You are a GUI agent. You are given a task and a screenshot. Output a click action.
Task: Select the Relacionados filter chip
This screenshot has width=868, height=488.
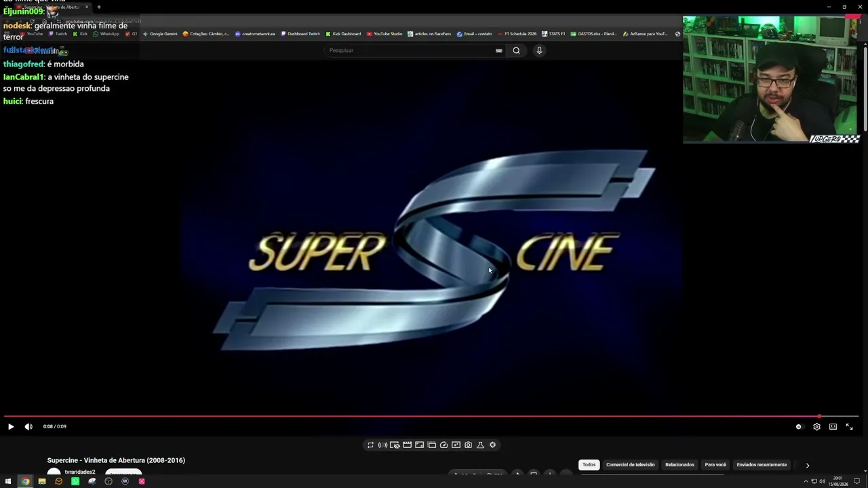pos(679,465)
